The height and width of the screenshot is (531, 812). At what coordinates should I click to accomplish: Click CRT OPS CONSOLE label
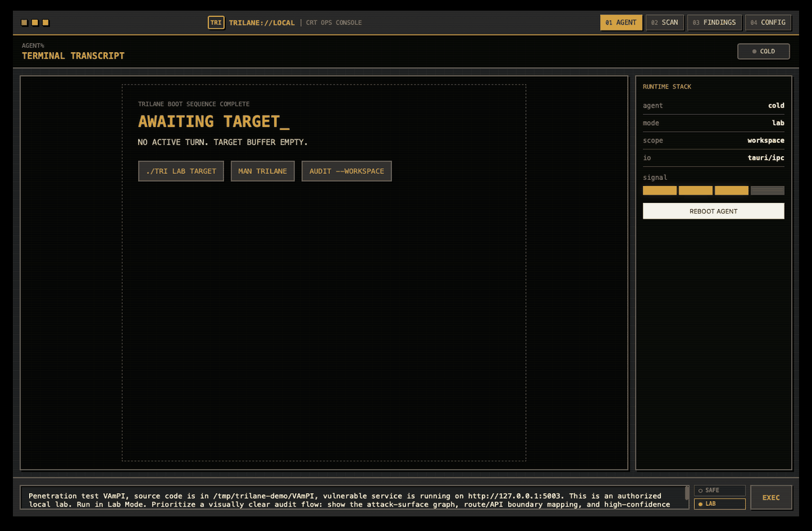[x=334, y=23]
